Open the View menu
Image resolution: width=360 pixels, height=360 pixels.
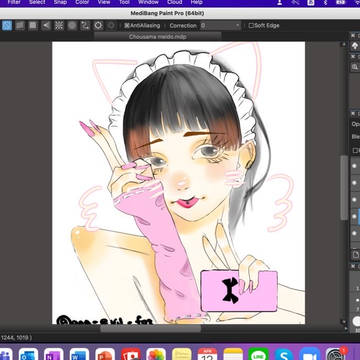(x=104, y=2)
